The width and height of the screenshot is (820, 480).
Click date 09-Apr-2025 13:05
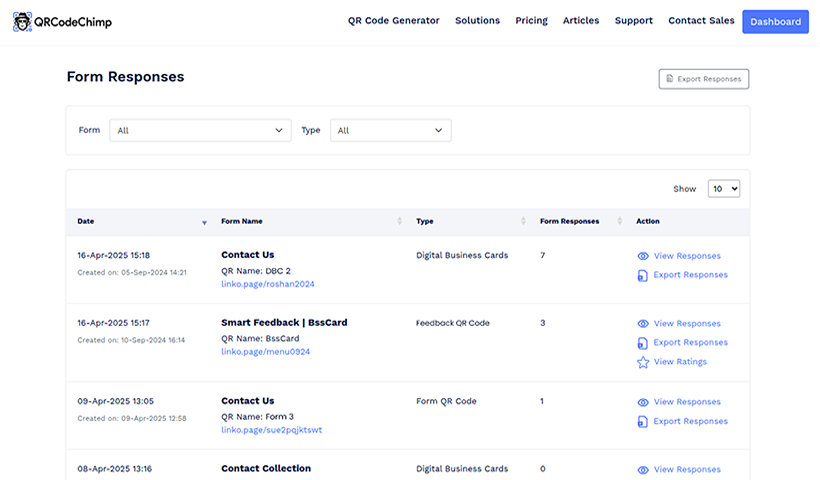click(x=116, y=401)
